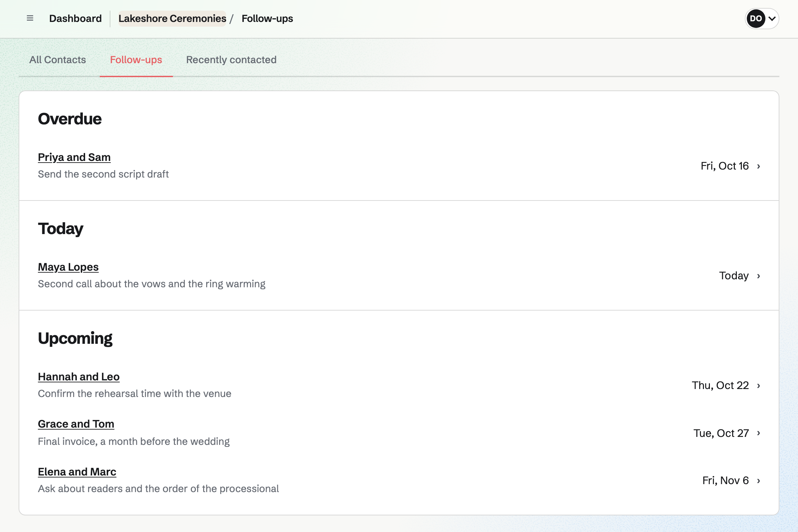Open Elena and Marc contact

coord(77,472)
